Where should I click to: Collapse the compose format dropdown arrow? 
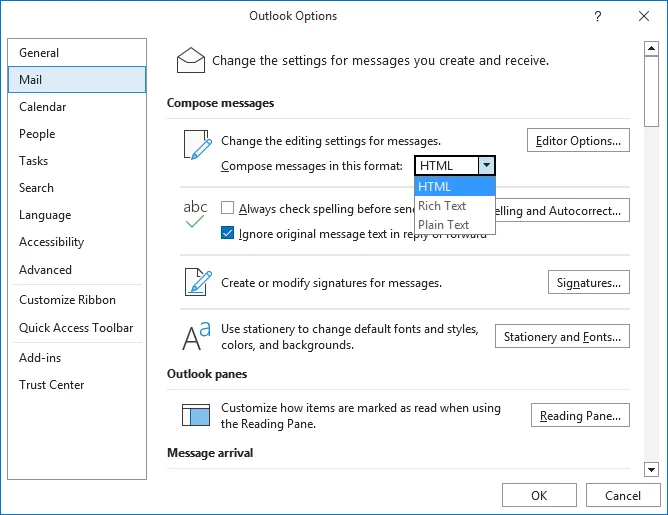[x=486, y=165]
